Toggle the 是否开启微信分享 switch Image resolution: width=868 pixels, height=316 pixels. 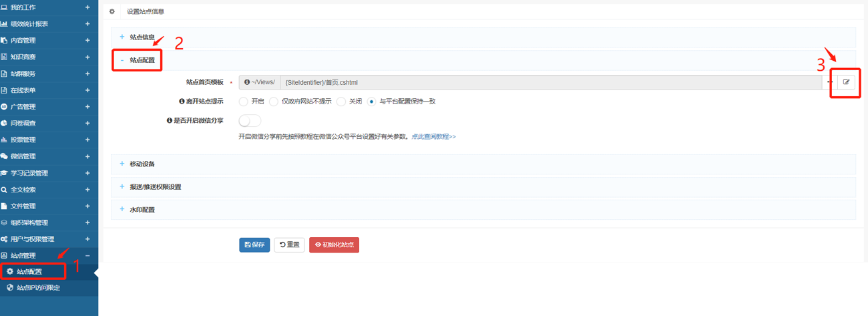tap(249, 121)
